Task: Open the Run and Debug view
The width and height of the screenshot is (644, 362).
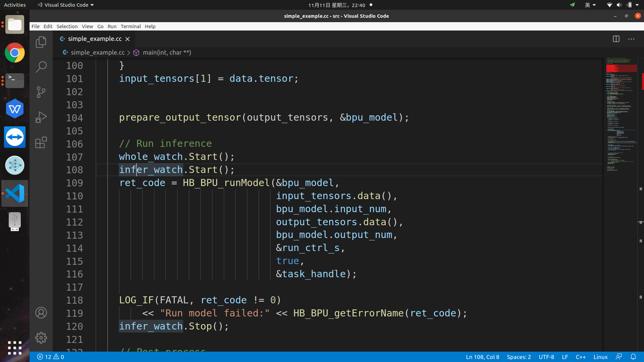Action: pos(41,117)
